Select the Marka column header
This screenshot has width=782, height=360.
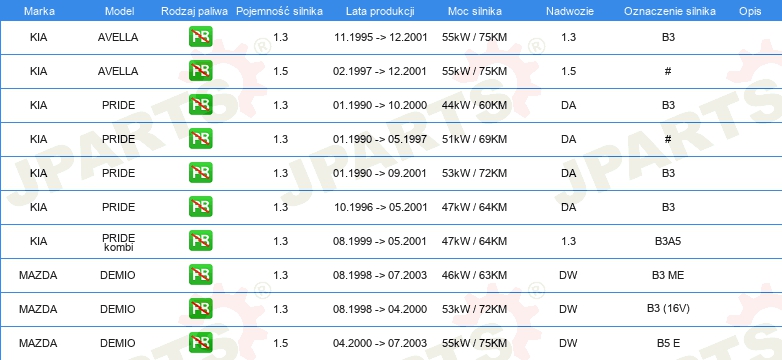[x=39, y=11]
